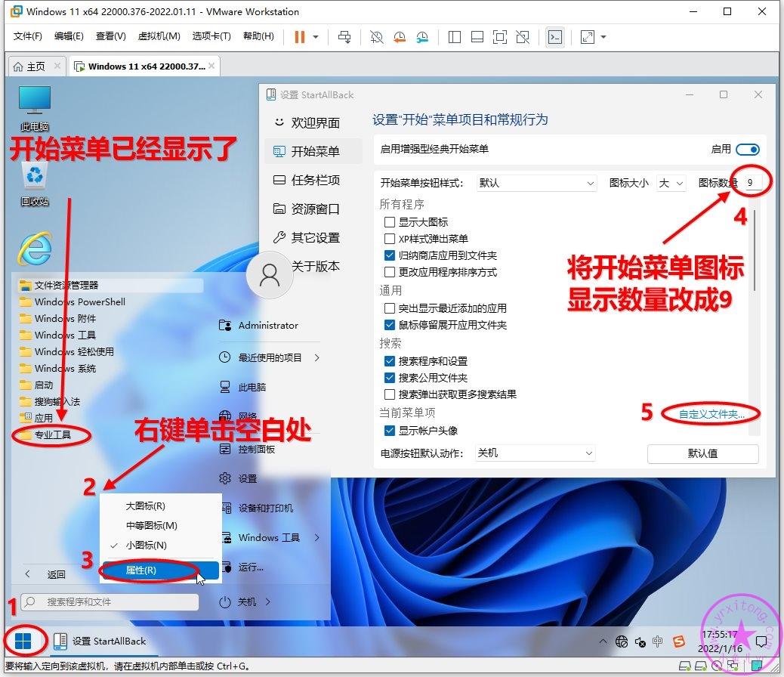
Task: Click Send Ctrl+Alt+Del toolbar icon
Action: (344, 37)
